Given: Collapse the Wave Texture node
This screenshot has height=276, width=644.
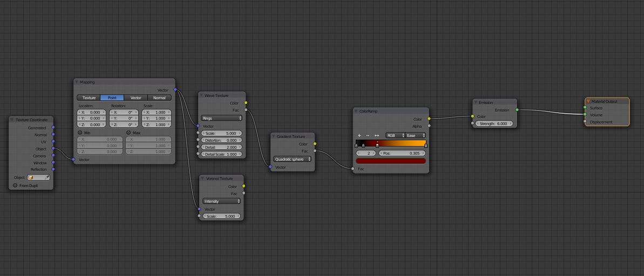Looking at the screenshot, I should 202,95.
